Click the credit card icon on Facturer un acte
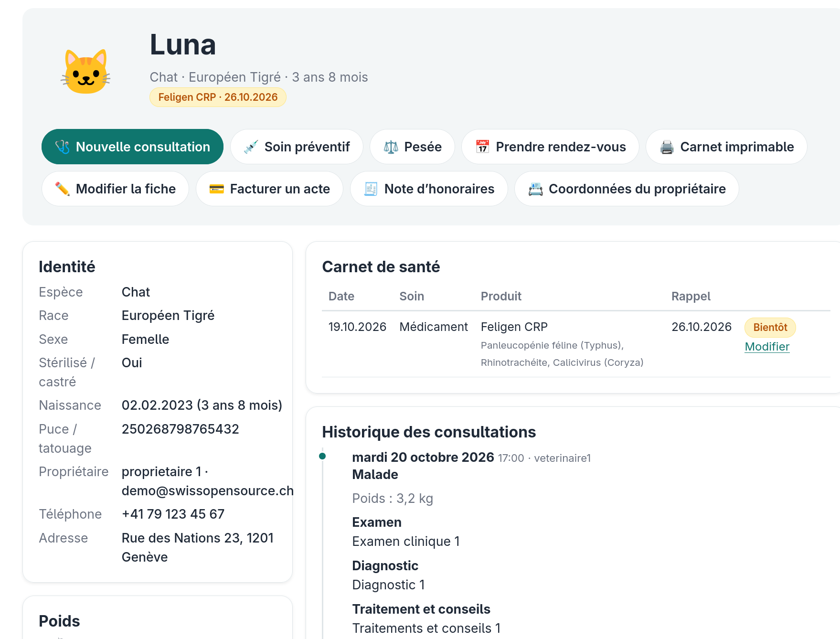The width and height of the screenshot is (840, 639). point(216,189)
